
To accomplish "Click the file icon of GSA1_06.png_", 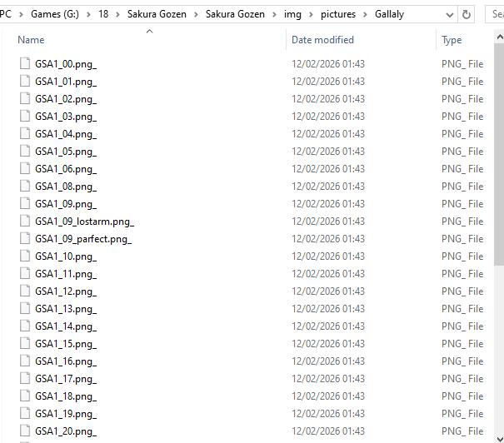I will click(25, 168).
